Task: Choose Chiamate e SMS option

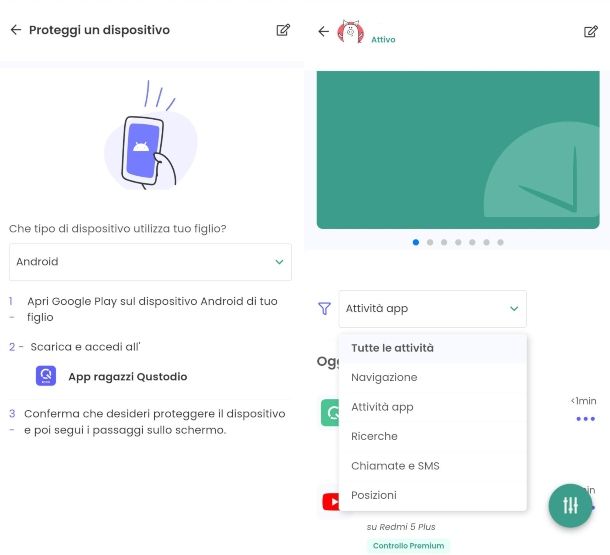Action: (433, 466)
